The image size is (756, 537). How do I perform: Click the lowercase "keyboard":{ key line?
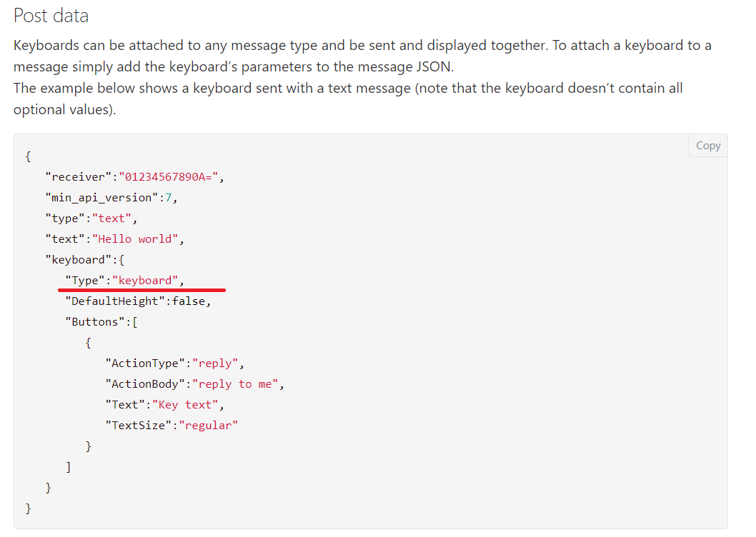(85, 260)
